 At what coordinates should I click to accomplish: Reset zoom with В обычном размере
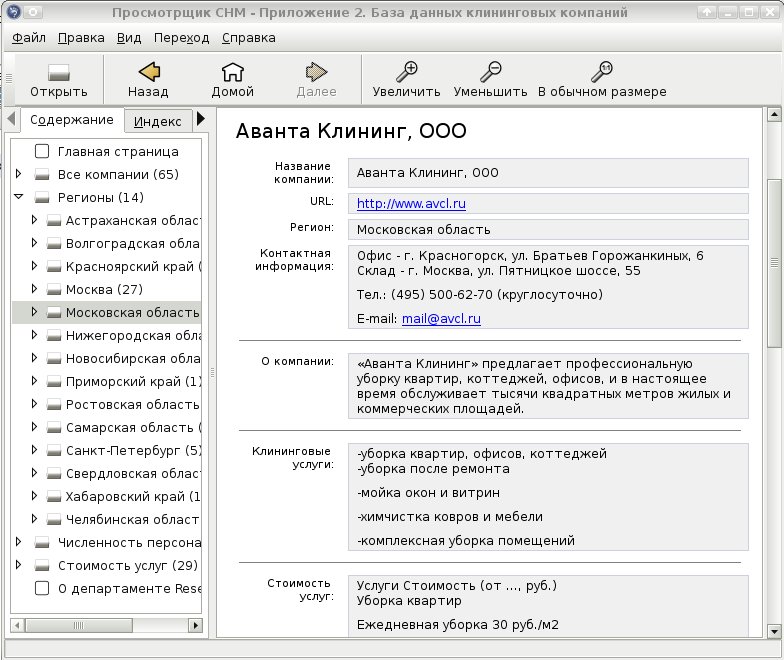click(602, 72)
